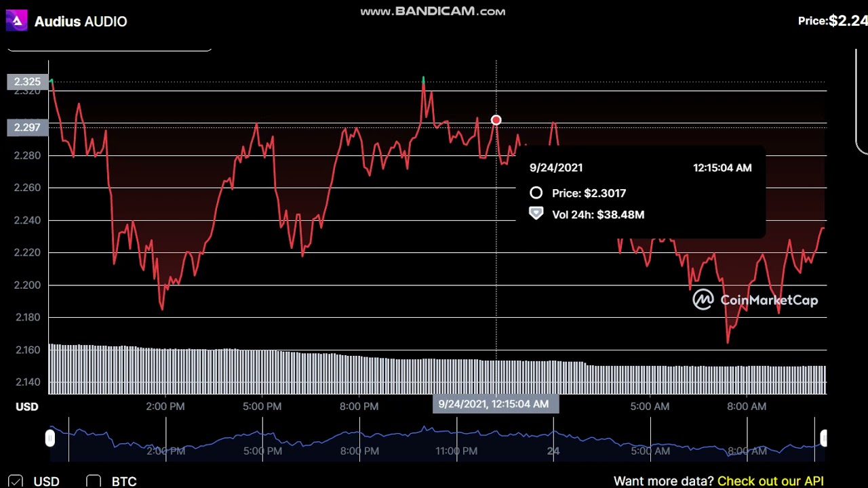The width and height of the screenshot is (868, 488).
Task: Grab the right range slider handle
Action: pos(823,439)
